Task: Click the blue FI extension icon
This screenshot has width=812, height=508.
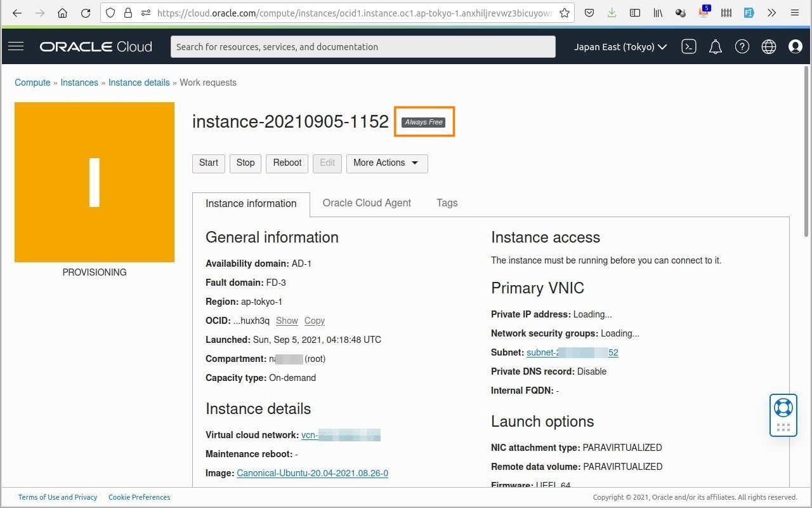Action: (x=749, y=13)
